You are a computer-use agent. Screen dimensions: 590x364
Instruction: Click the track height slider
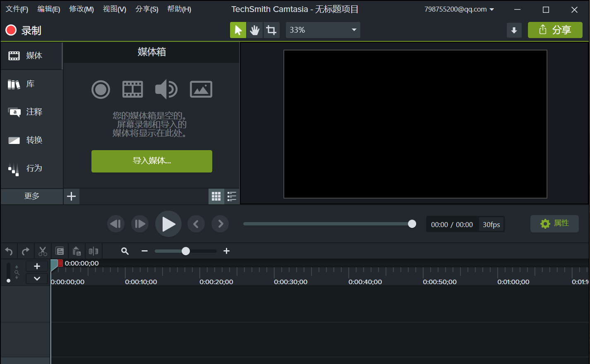tap(9, 273)
